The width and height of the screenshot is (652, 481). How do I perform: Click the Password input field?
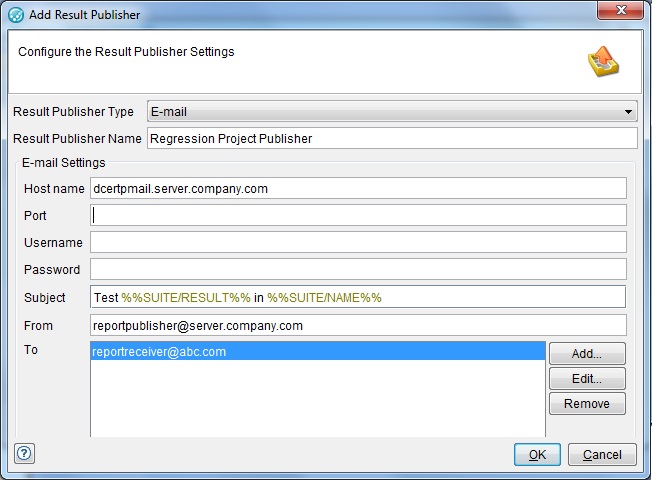coord(358,269)
